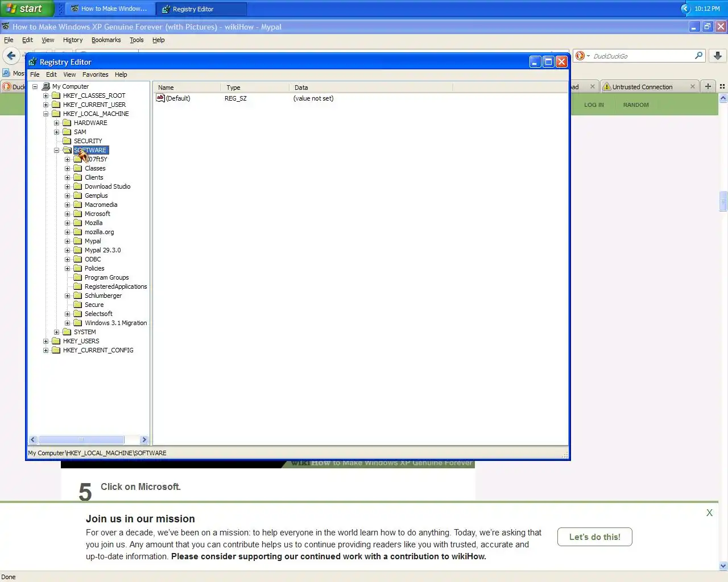The height and width of the screenshot is (582, 728).
Task: Select the Mypal key
Action: [93, 241]
